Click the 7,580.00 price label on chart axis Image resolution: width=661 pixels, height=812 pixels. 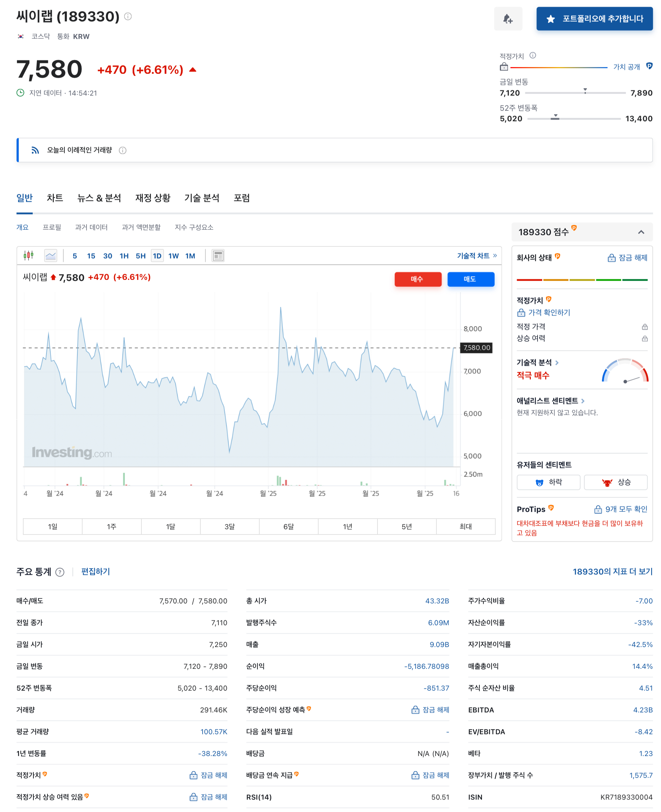(x=476, y=347)
